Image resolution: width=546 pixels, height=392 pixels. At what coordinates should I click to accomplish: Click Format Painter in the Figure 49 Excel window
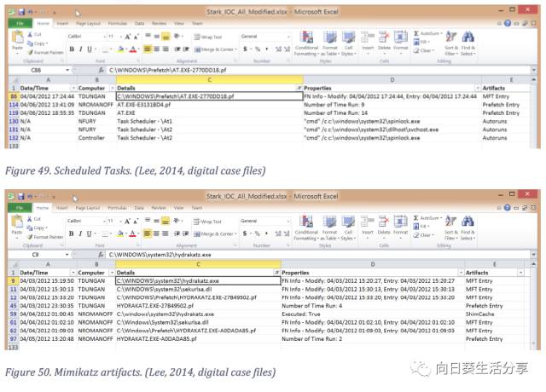click(x=45, y=52)
